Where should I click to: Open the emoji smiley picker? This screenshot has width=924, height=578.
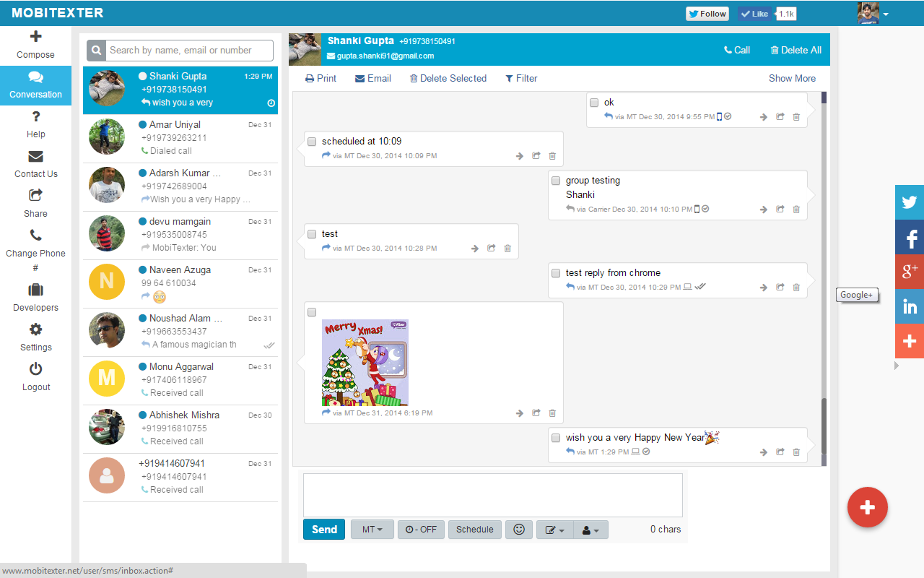tap(519, 530)
